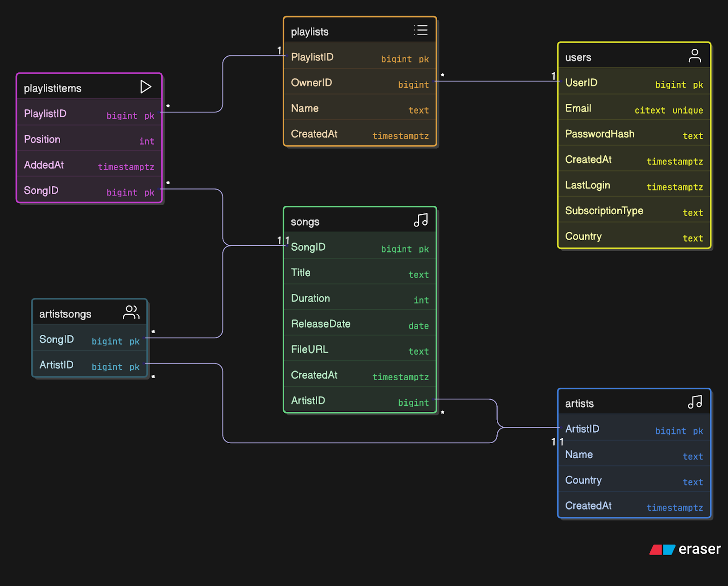The width and height of the screenshot is (728, 586).
Task: Click UserID field in users table
Action: [634, 81]
